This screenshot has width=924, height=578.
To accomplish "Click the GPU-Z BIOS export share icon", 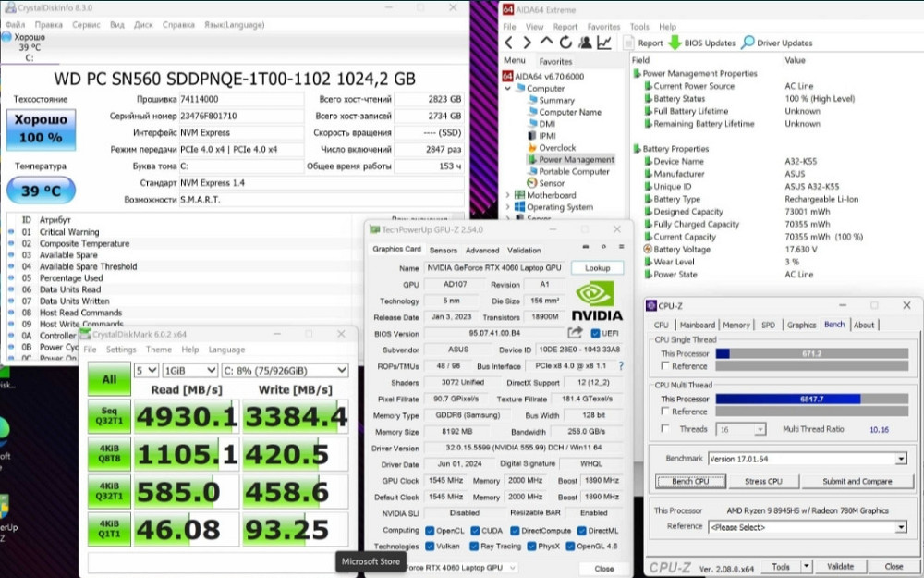I will (575, 333).
